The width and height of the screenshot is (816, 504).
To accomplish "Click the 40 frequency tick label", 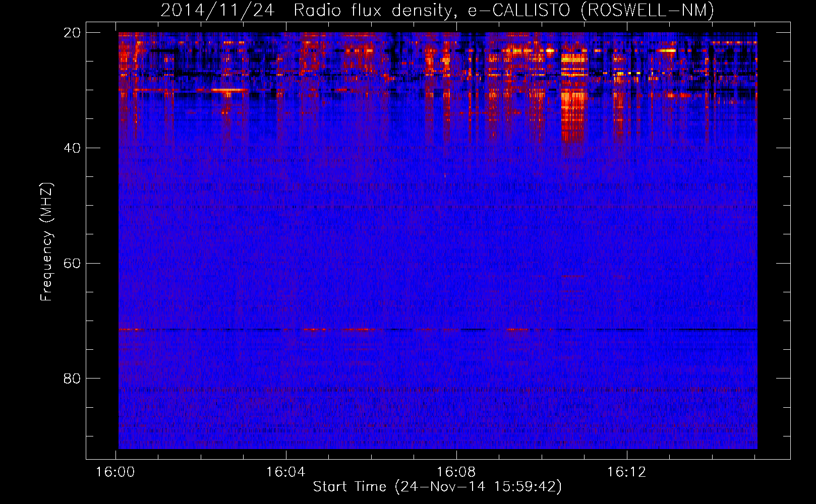I will click(72, 148).
